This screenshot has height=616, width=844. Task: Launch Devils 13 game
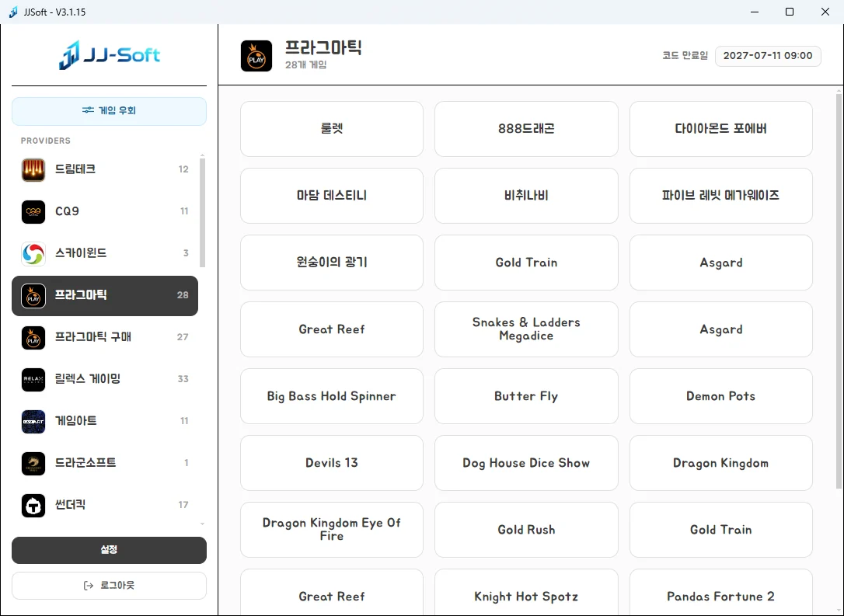point(332,463)
